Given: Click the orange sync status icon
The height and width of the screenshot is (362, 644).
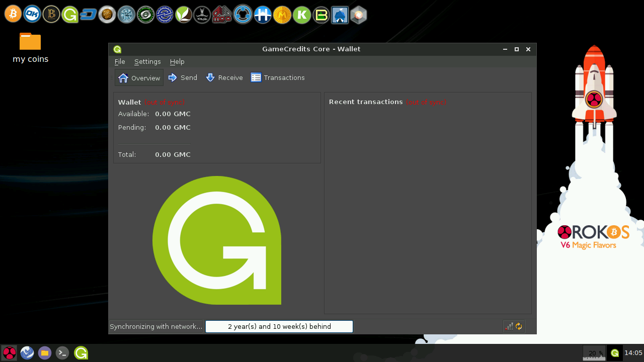Looking at the screenshot, I should point(519,326).
